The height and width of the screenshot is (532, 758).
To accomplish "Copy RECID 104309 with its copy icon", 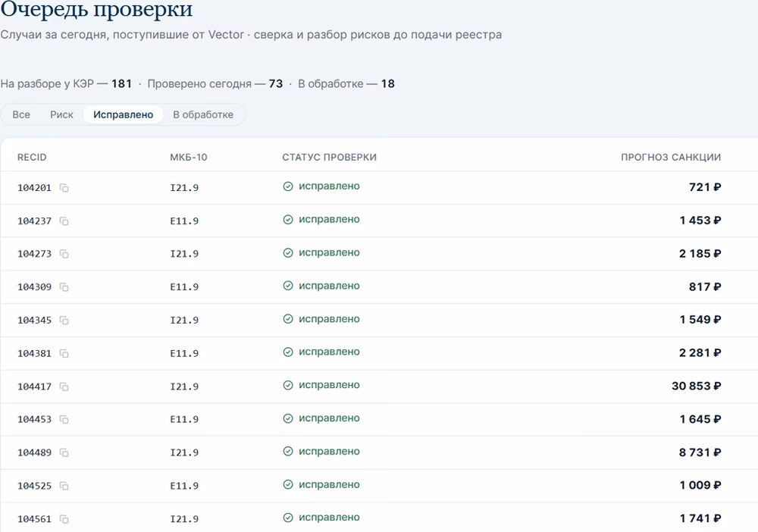I will point(64,287).
